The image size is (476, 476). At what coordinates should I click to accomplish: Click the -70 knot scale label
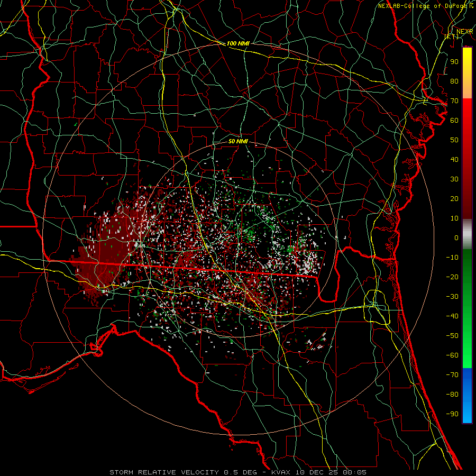click(x=452, y=375)
